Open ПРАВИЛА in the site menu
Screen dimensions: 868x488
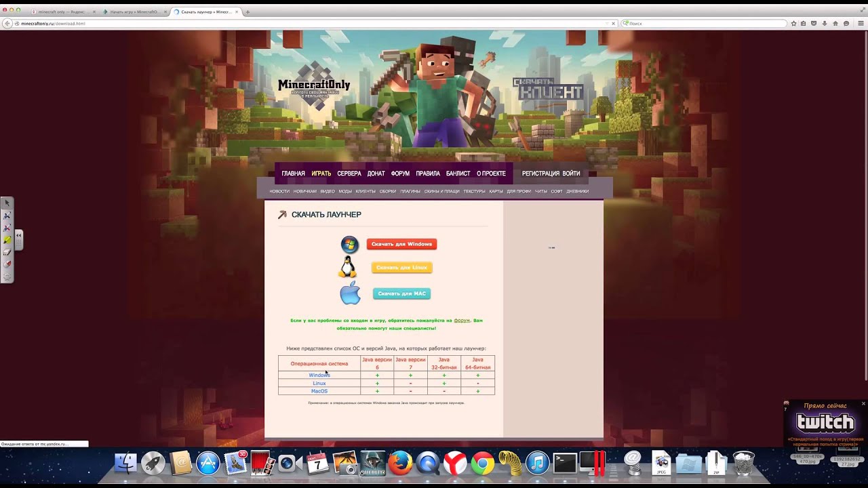click(x=428, y=174)
